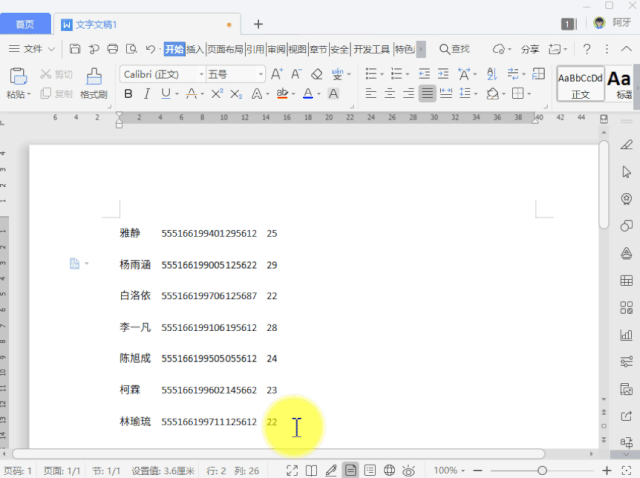Click the distributed alignment icon
Image resolution: width=640 pixels, height=478 pixels.
(x=446, y=93)
